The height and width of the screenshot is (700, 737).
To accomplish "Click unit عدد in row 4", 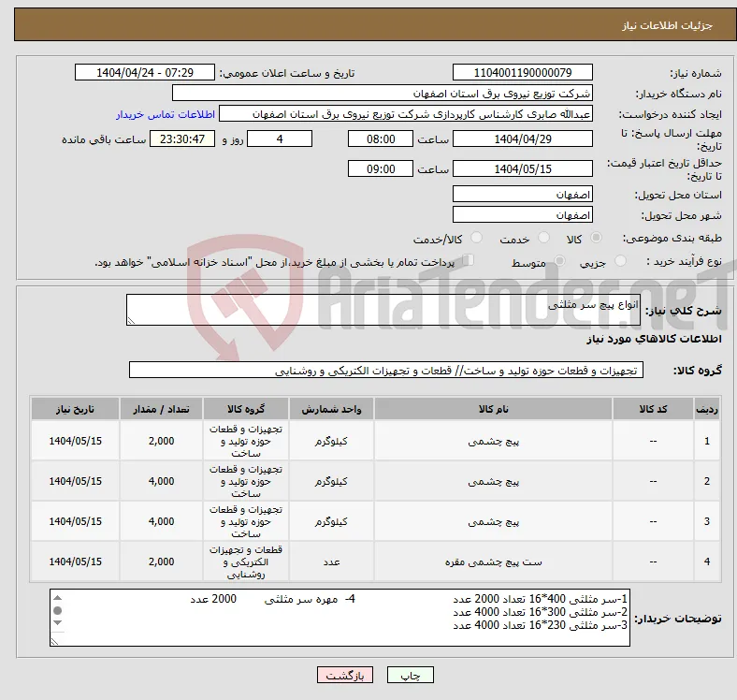I will (x=331, y=561).
